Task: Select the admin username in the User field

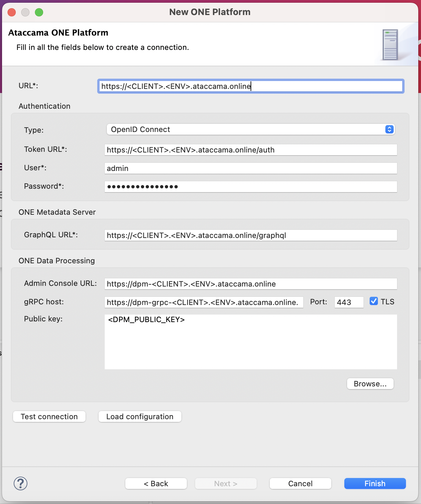Action: point(251,168)
